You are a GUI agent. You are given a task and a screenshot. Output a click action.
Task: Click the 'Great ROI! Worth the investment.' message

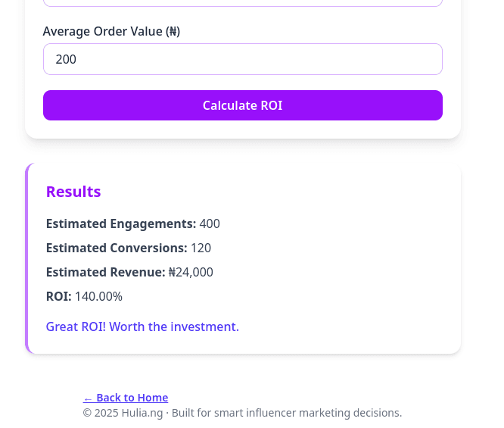[x=142, y=326]
